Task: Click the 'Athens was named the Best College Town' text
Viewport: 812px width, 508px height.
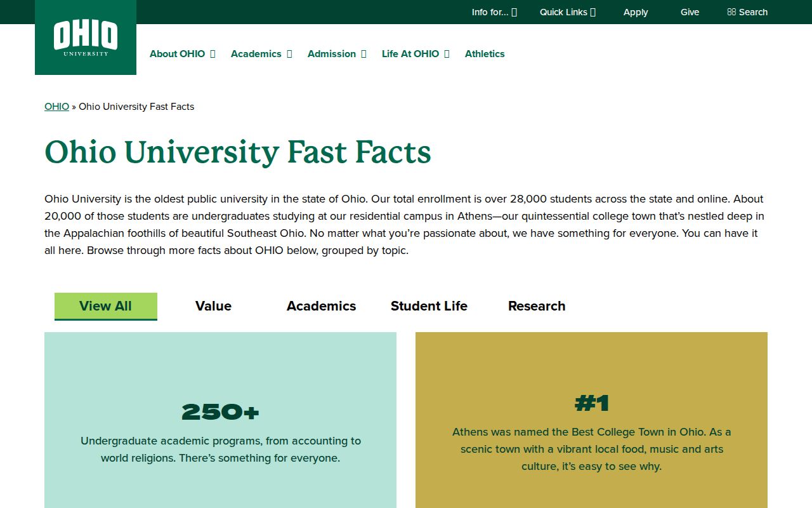Action: point(592,449)
